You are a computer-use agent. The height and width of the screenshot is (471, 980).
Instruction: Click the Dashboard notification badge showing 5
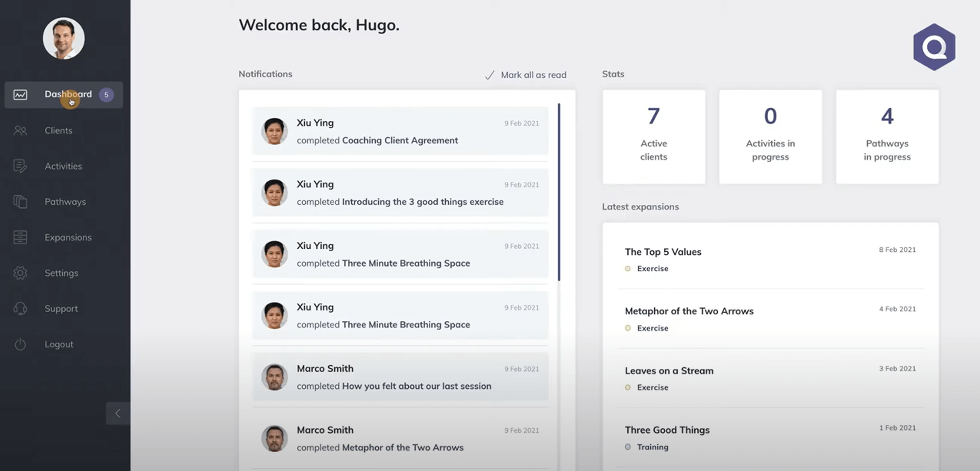106,95
